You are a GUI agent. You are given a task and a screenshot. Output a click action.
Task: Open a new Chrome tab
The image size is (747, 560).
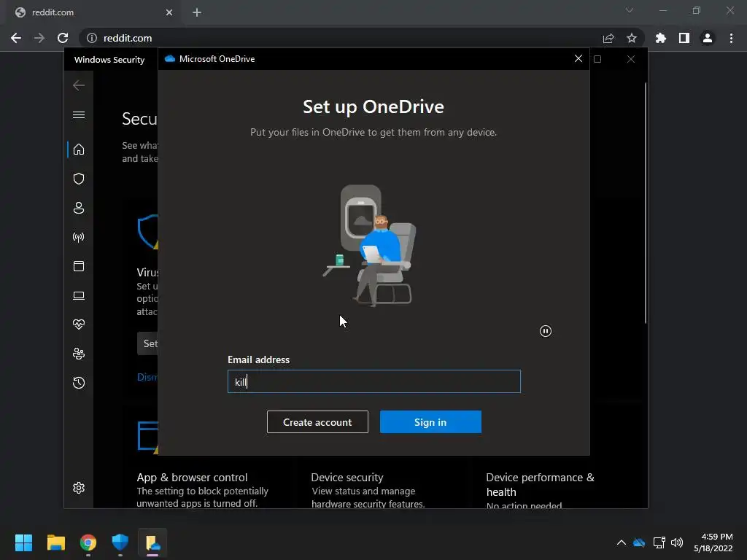coord(197,12)
